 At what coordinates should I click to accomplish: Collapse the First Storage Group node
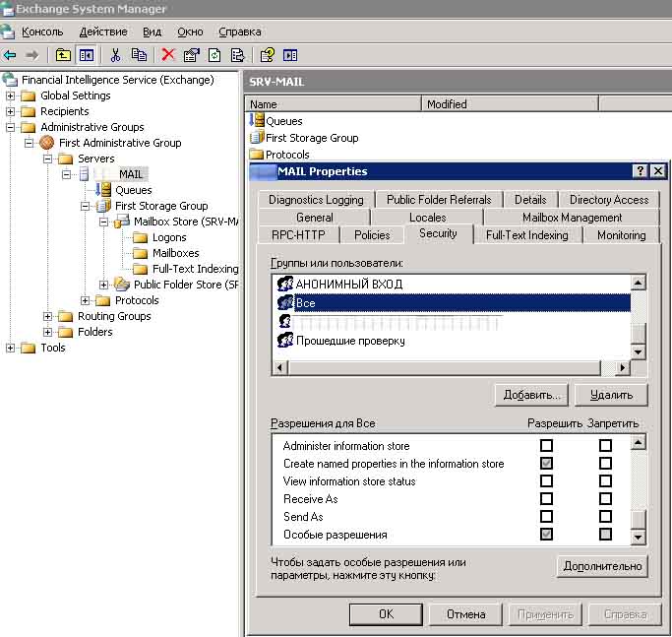point(86,206)
